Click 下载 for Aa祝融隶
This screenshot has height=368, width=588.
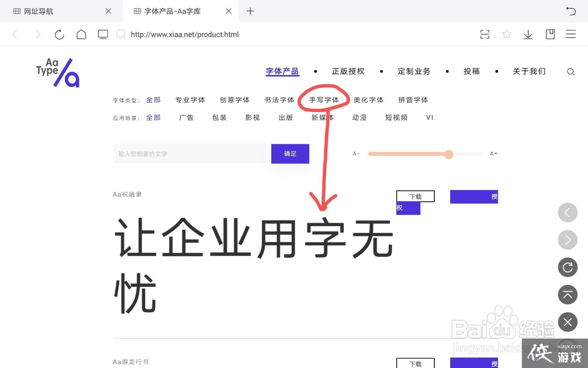coord(416,197)
